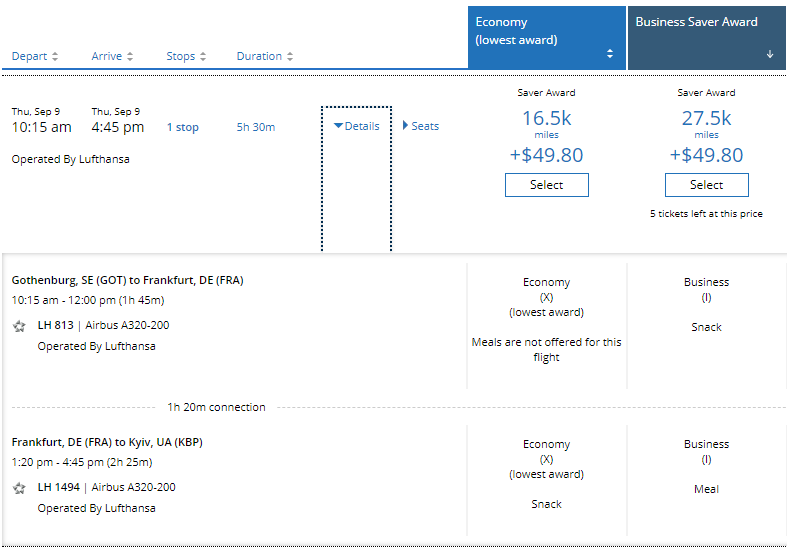Click the sort arrows icon beside Depart
The image size is (787, 552).
[55, 57]
